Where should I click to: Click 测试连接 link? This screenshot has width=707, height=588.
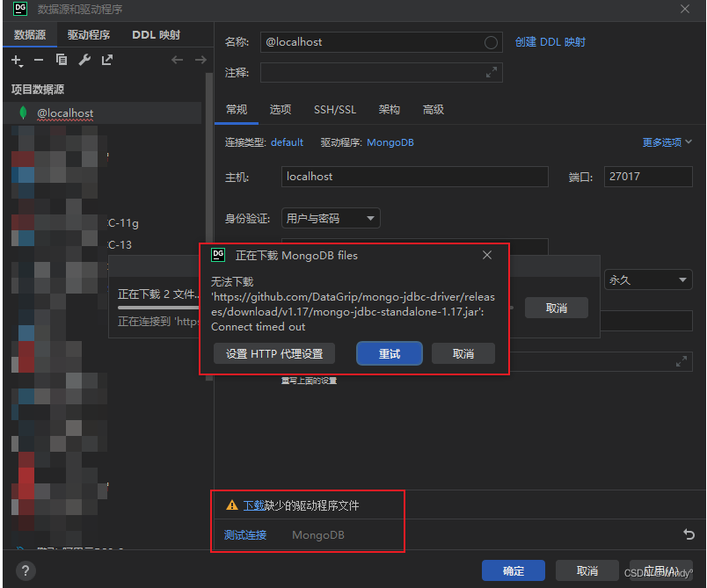click(x=245, y=535)
